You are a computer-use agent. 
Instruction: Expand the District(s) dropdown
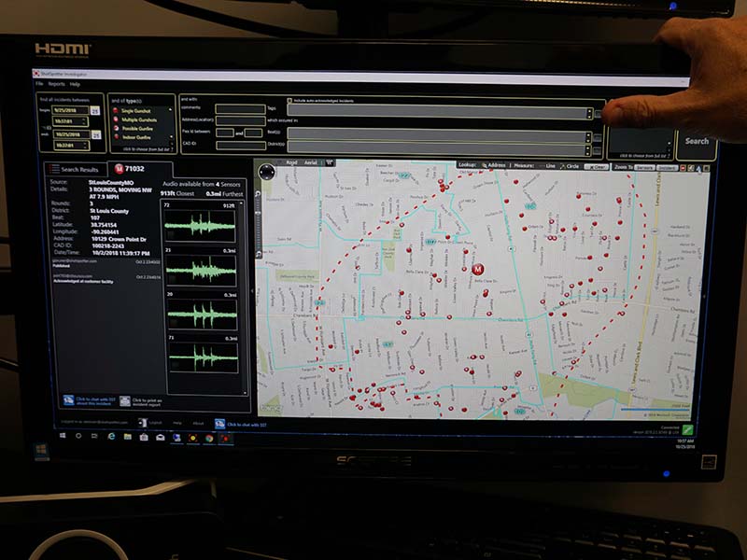(x=588, y=150)
